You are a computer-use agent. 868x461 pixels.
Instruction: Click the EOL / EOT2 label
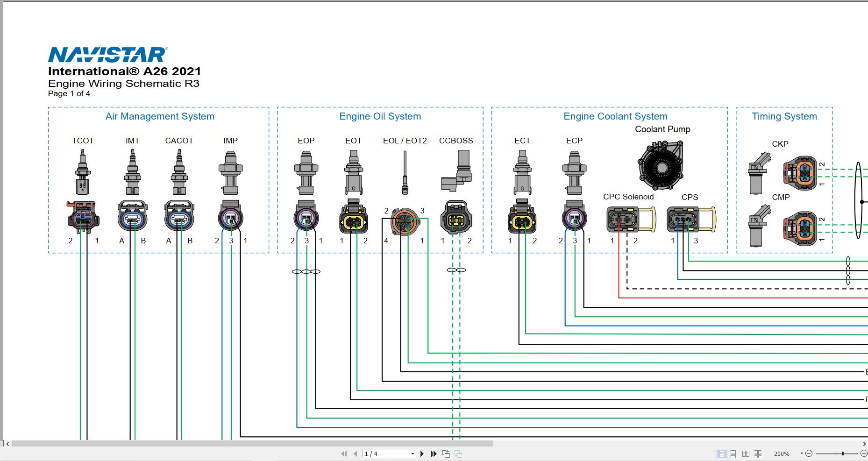coord(405,141)
